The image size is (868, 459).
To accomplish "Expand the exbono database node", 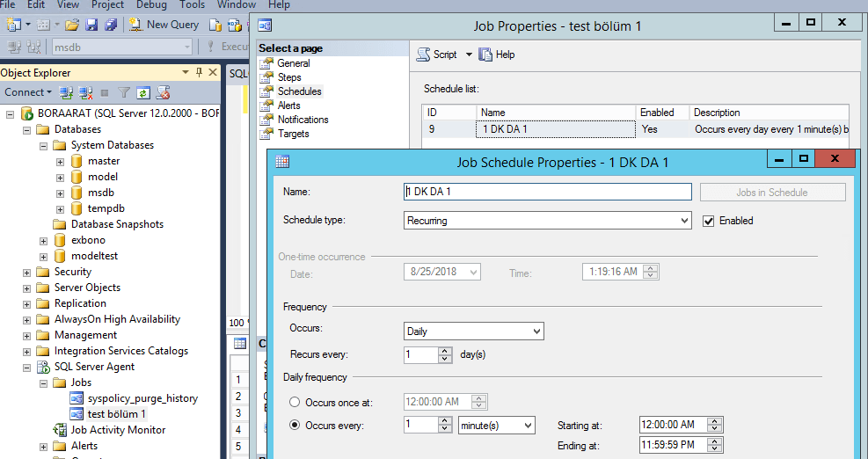I will (x=43, y=241).
